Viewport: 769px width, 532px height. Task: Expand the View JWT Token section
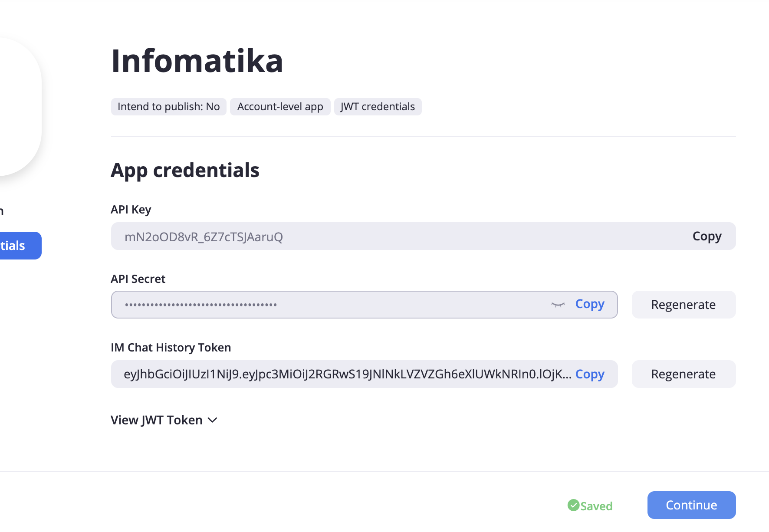164,420
